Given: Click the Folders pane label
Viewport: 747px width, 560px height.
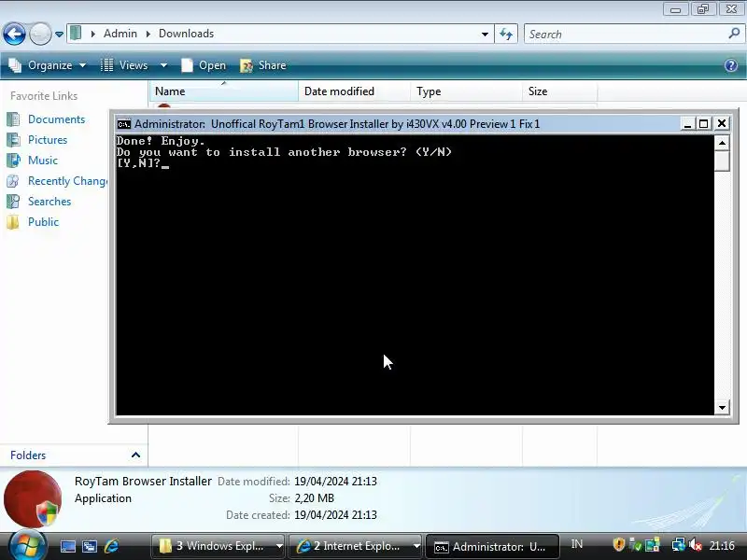Looking at the screenshot, I should (28, 455).
